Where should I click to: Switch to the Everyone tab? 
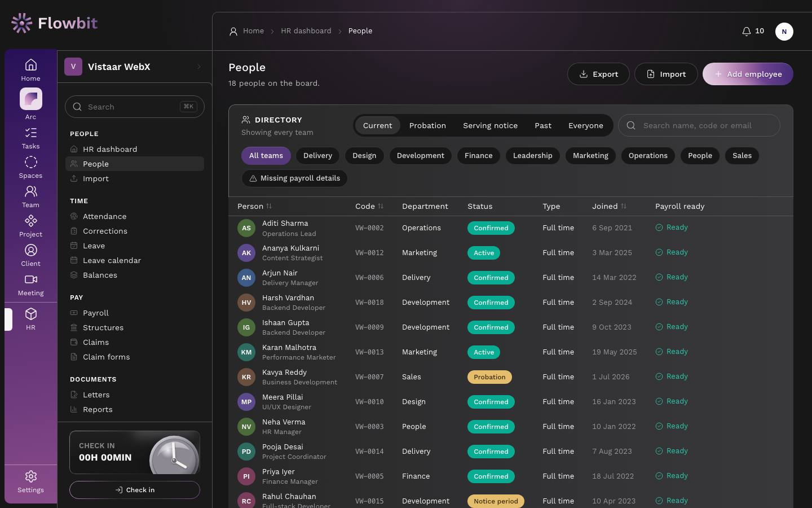[585, 125]
